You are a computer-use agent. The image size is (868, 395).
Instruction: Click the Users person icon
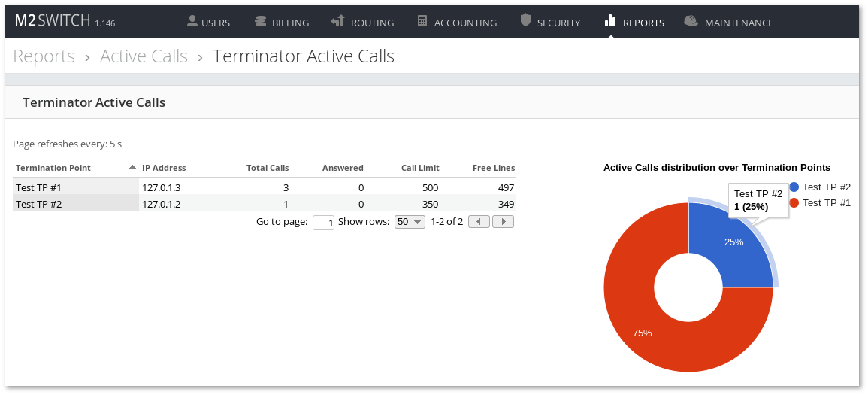click(192, 21)
